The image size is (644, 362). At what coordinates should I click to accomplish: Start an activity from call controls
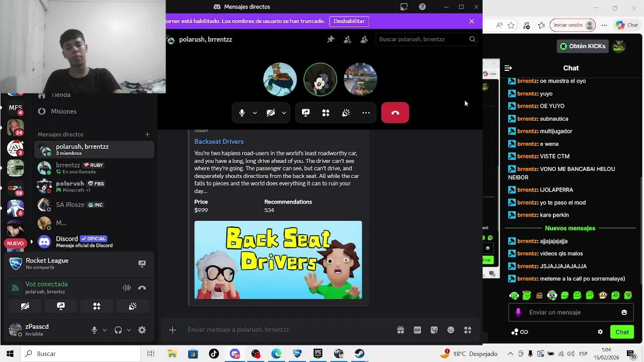coord(326,113)
